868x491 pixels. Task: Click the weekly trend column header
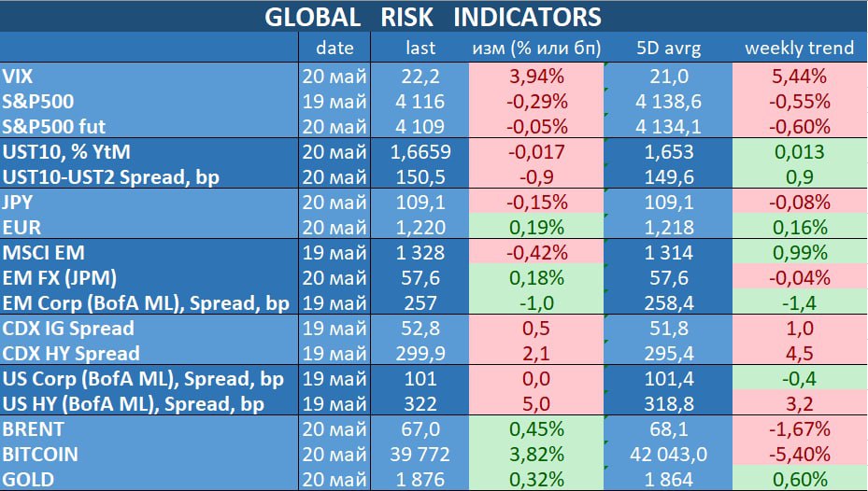pos(800,48)
